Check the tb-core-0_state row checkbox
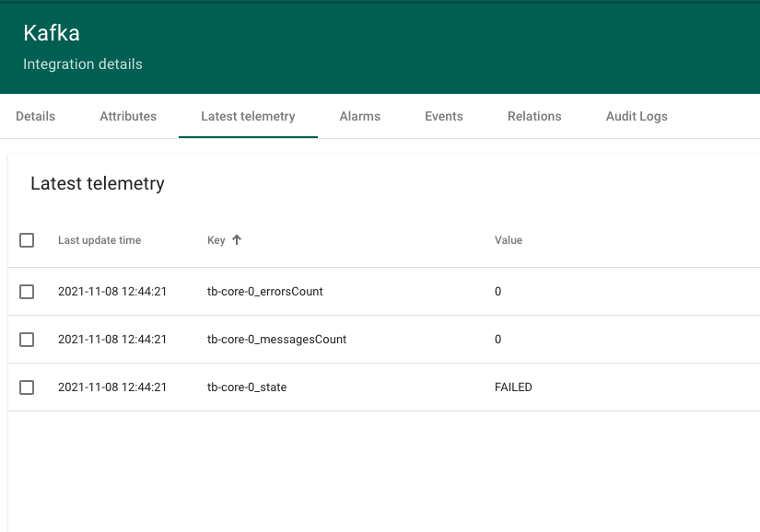The width and height of the screenshot is (760, 532). pos(27,387)
